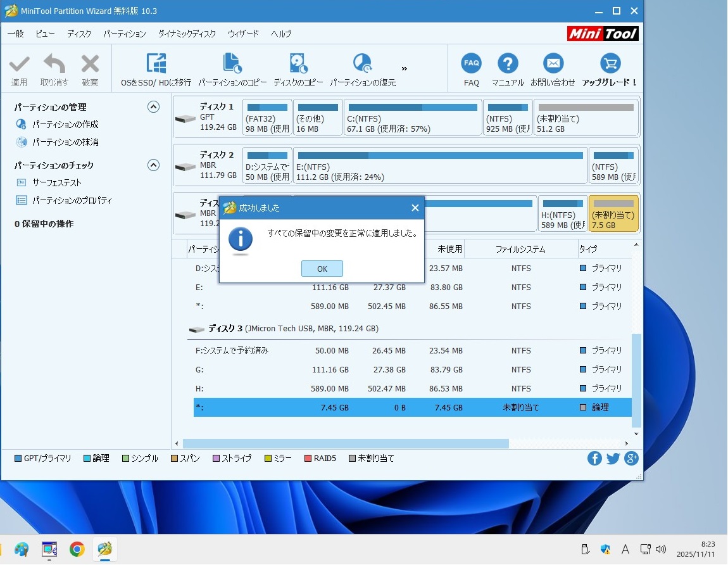Click the OSをSSD/HDに移行 toolbar icon
Screen dimensions: 728x565
pos(156,64)
